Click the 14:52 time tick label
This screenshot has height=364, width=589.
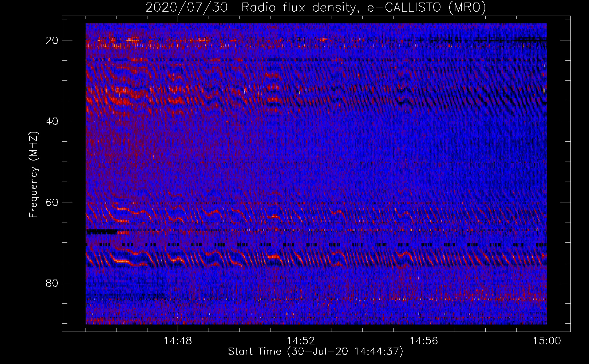(x=301, y=341)
